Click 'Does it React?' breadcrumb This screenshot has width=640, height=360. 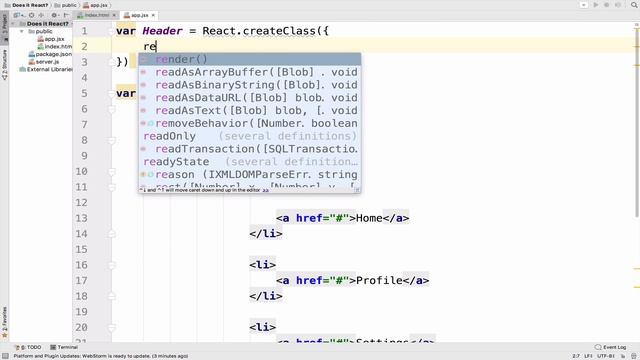click(x=27, y=5)
